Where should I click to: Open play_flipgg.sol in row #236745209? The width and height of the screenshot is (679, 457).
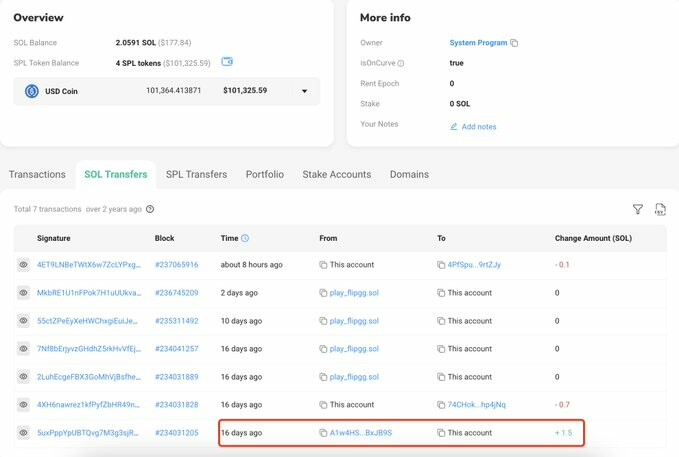click(354, 293)
